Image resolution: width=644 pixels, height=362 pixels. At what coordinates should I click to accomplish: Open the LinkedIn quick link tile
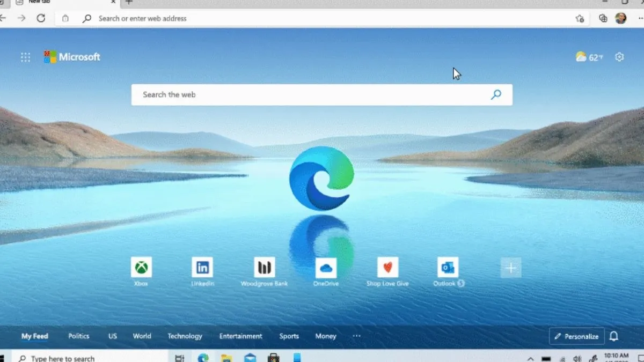[x=202, y=268]
